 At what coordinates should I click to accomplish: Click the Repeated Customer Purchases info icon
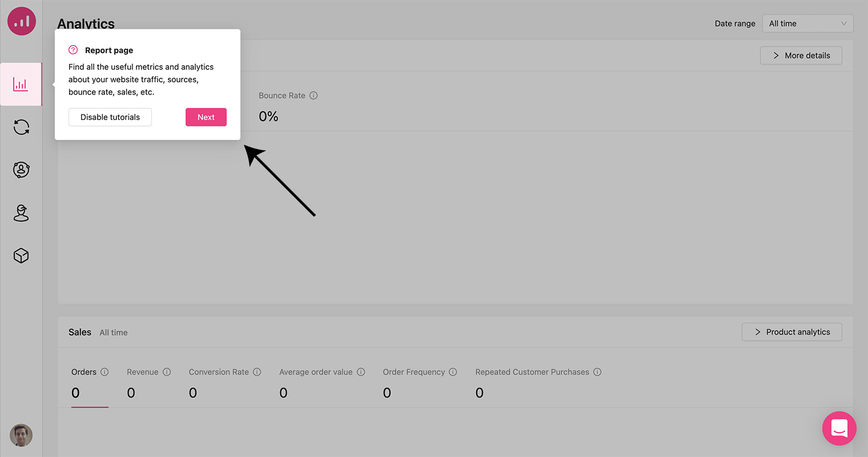(597, 372)
